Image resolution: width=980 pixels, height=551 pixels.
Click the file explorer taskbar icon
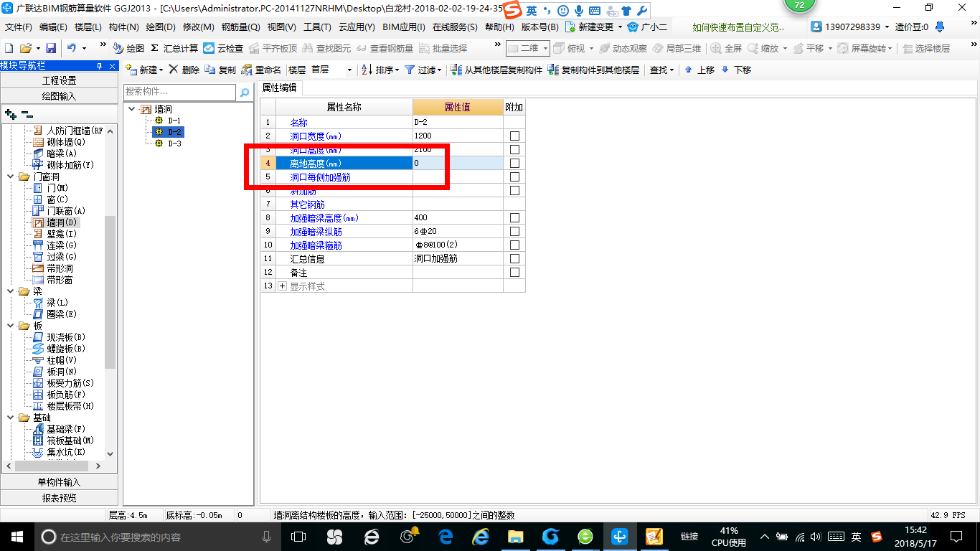[515, 536]
